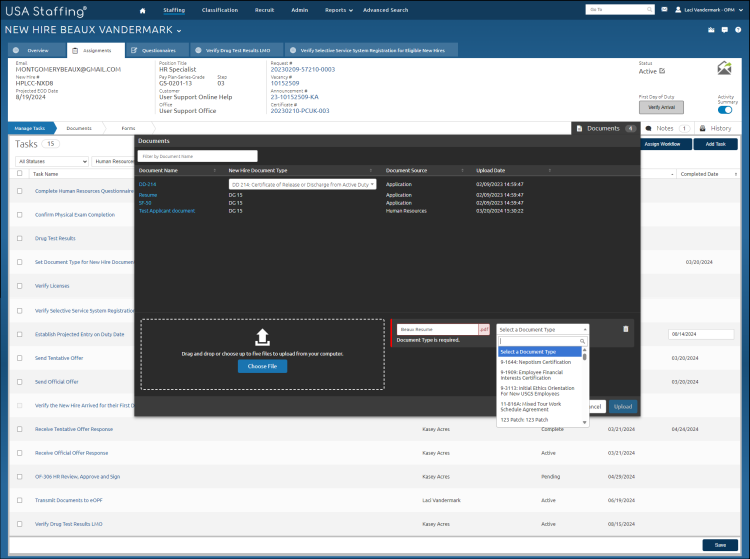Screen dimensions: 750x559
Task: Open the Human Resources filter dropdown
Action: pyautogui.click(x=113, y=161)
